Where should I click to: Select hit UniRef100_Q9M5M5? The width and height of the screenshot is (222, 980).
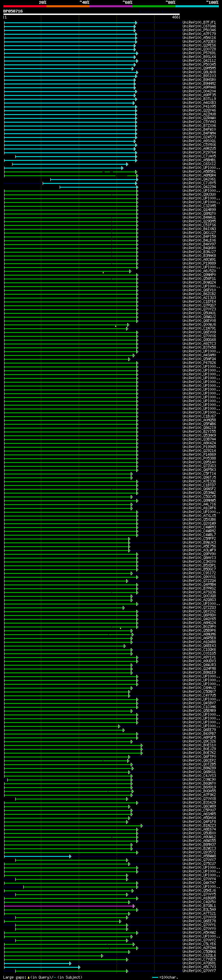coord(199,68)
